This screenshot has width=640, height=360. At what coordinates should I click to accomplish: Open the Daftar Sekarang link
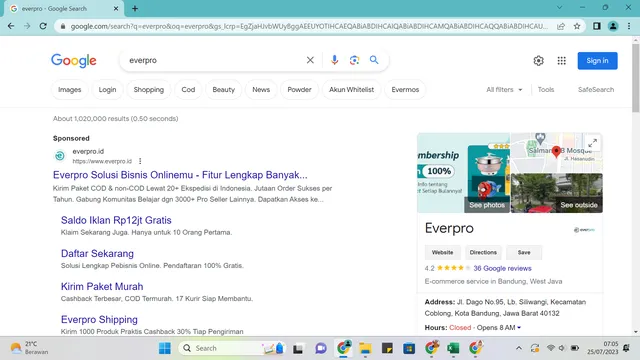97,253
